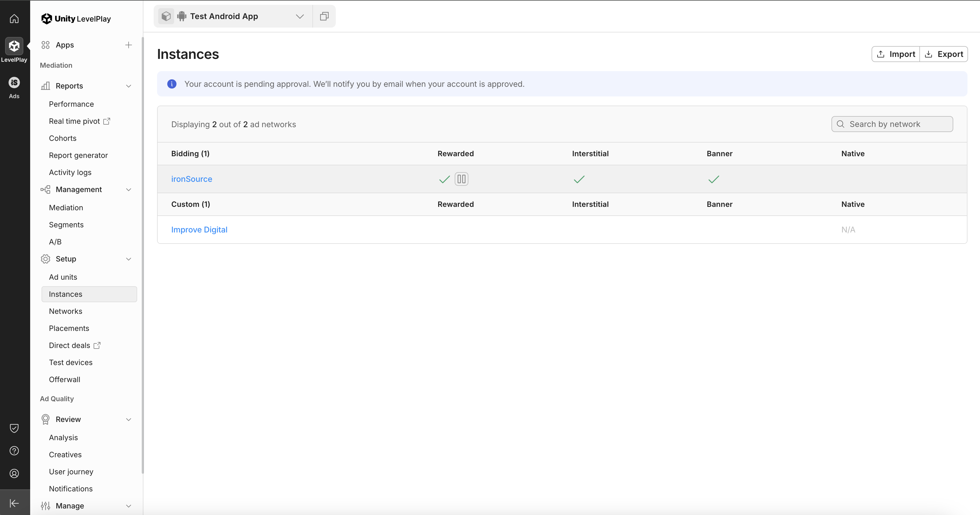
Task: Go to Cohorts
Action: click(x=62, y=139)
